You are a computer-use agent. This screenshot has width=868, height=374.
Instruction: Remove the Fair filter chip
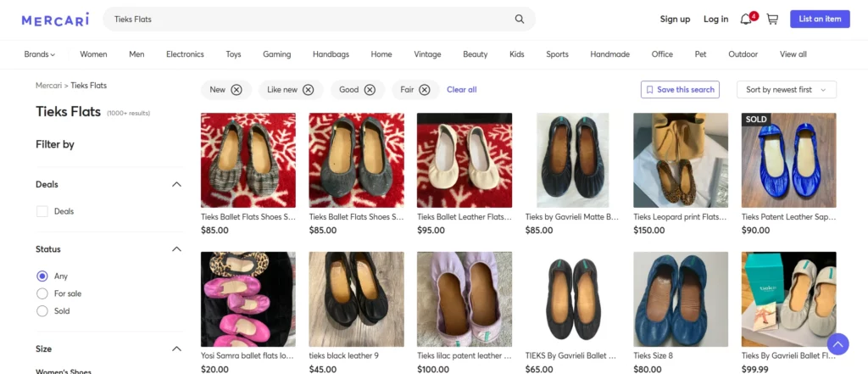(x=424, y=90)
